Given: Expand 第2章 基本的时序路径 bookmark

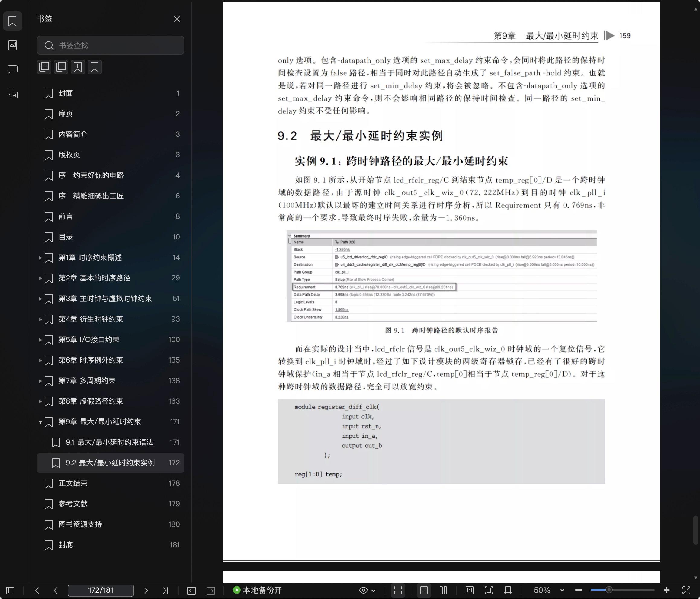Looking at the screenshot, I should [40, 278].
